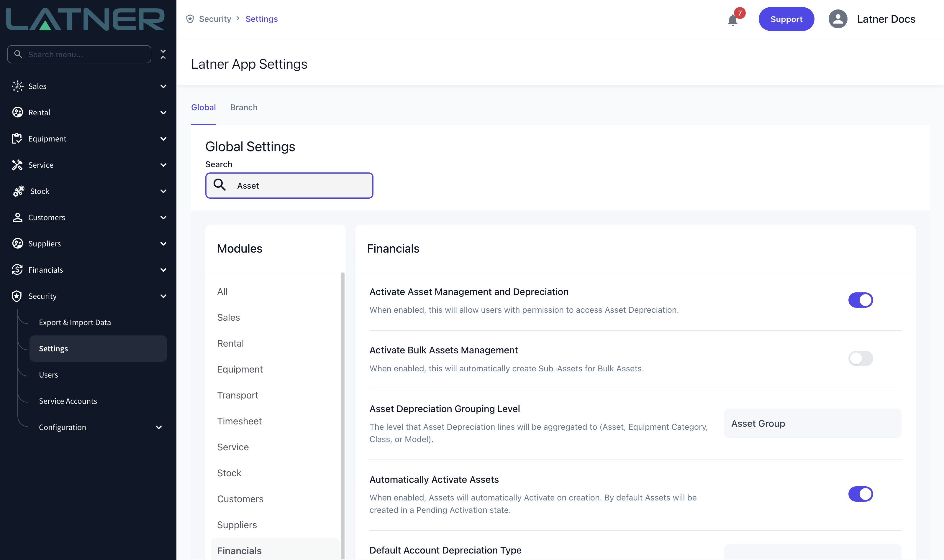Select Sales in Modules list

[275, 317]
